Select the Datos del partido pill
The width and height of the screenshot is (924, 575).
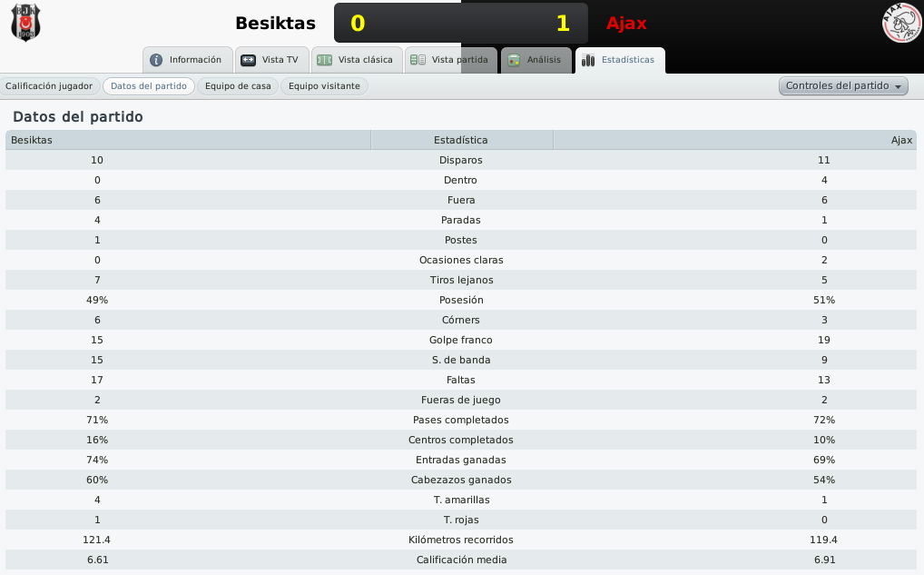(149, 86)
